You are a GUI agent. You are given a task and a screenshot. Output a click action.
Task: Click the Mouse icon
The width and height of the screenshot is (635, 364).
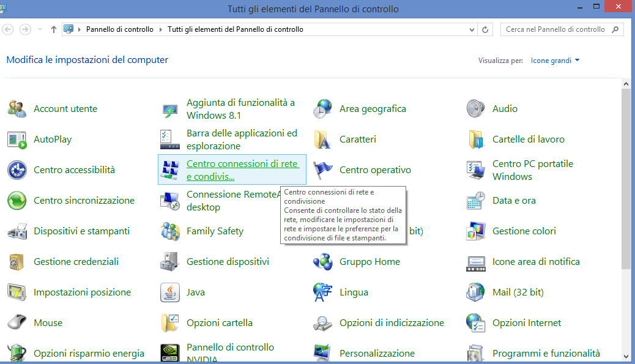(x=17, y=323)
